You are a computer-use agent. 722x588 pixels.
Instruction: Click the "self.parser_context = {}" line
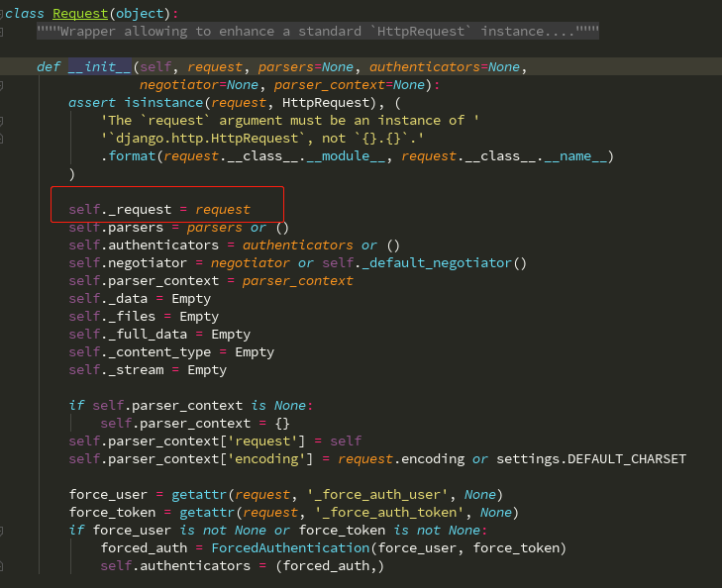tap(195, 424)
